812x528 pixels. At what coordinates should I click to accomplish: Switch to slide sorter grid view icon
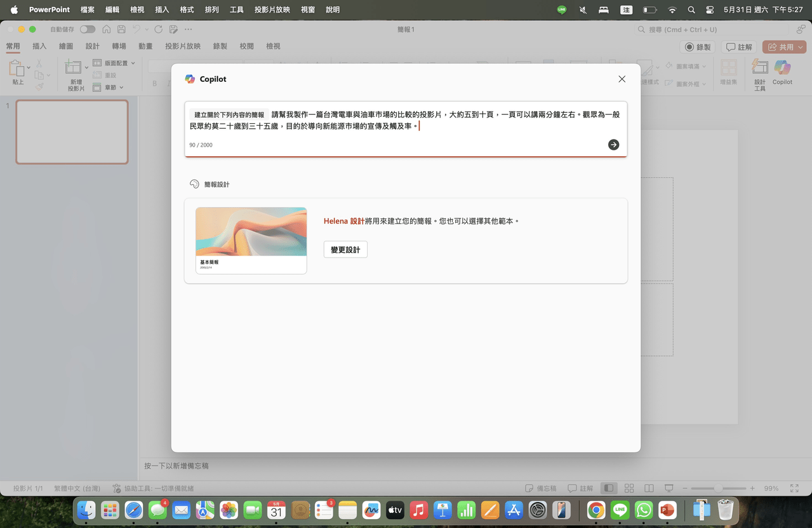pos(629,489)
